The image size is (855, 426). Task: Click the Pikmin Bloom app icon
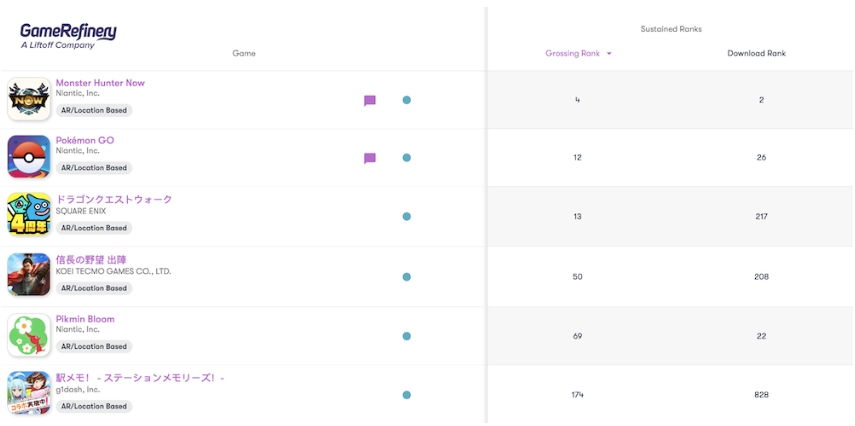click(29, 334)
